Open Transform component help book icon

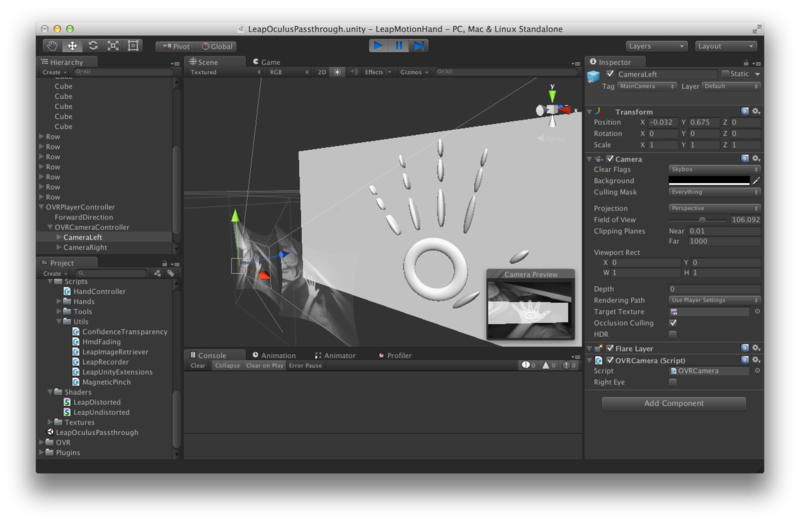tap(745, 111)
